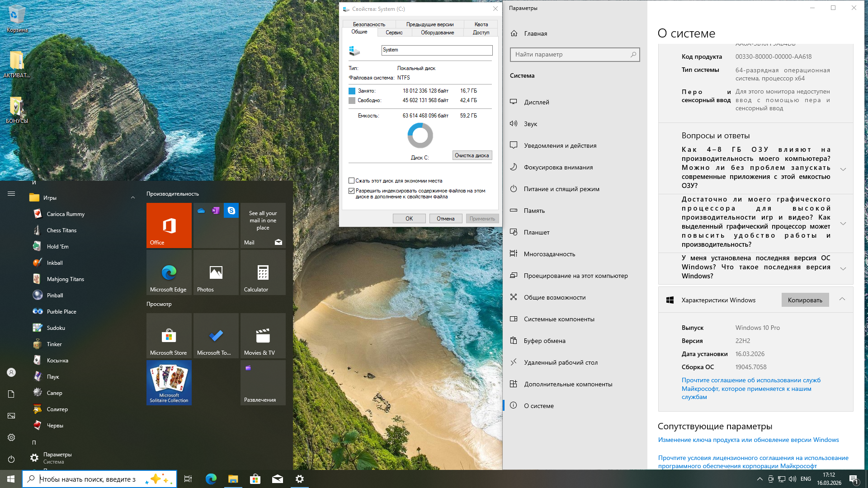
Task: Switch to the Безопасность tab
Action: (x=369, y=24)
